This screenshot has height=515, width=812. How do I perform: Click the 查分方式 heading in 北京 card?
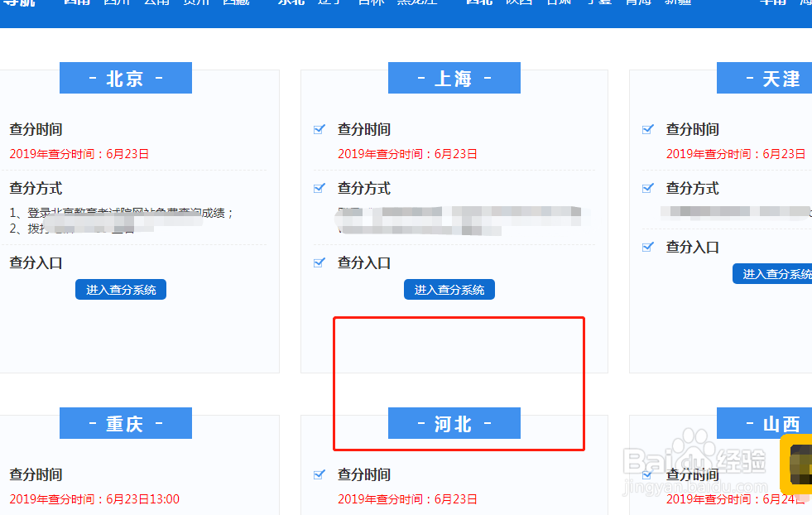pos(36,188)
